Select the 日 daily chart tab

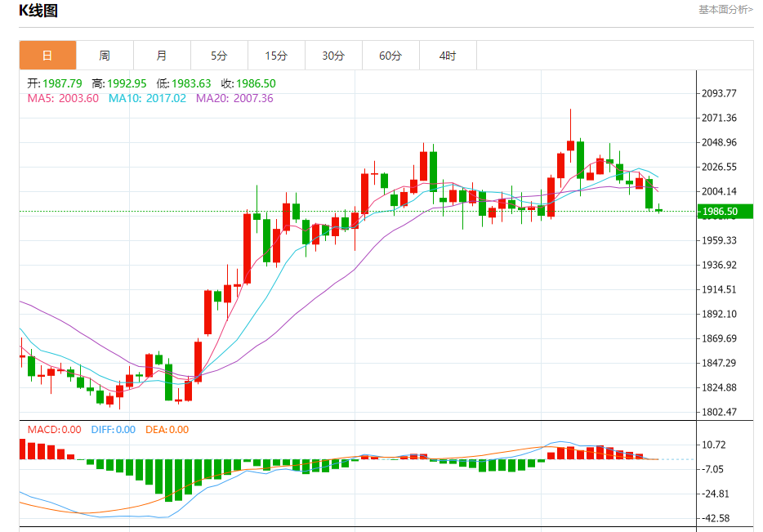pyautogui.click(x=47, y=56)
